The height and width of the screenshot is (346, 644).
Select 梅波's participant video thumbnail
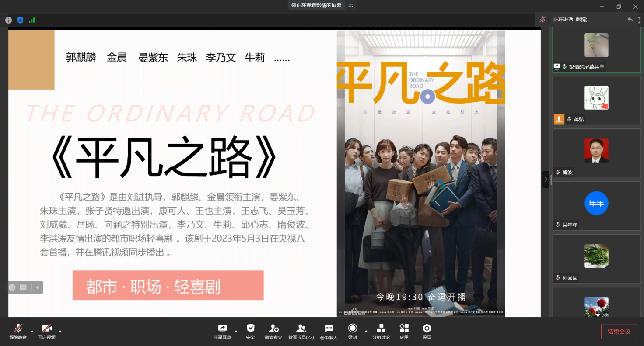(x=596, y=153)
